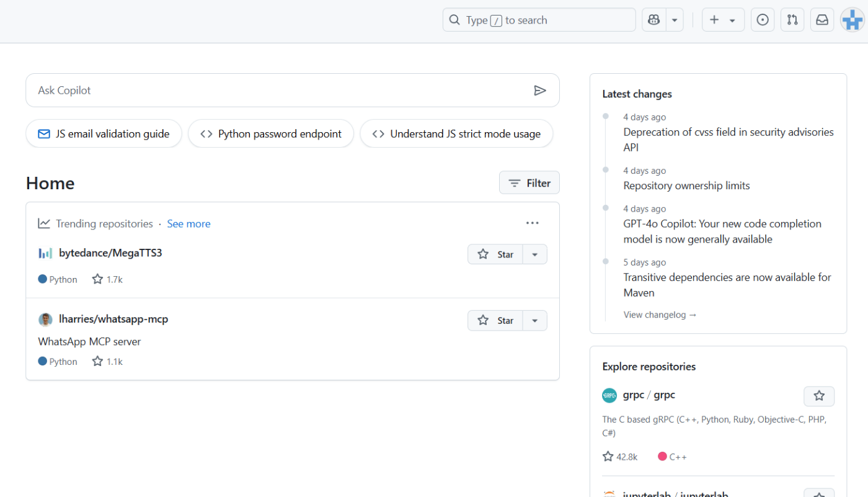This screenshot has width=868, height=497.
Task: Expand the Copilot dropdown arrow in header
Action: click(675, 20)
